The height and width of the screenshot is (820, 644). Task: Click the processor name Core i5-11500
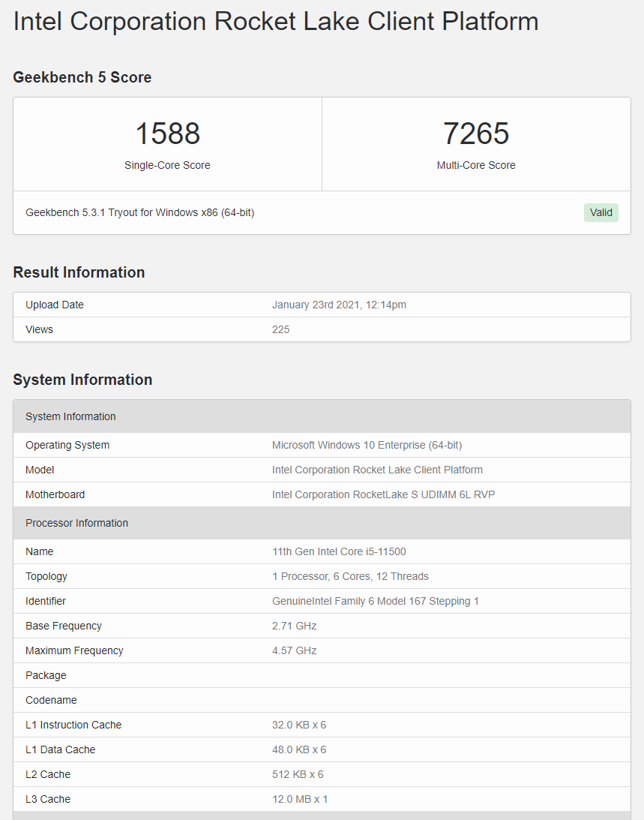[x=339, y=551]
